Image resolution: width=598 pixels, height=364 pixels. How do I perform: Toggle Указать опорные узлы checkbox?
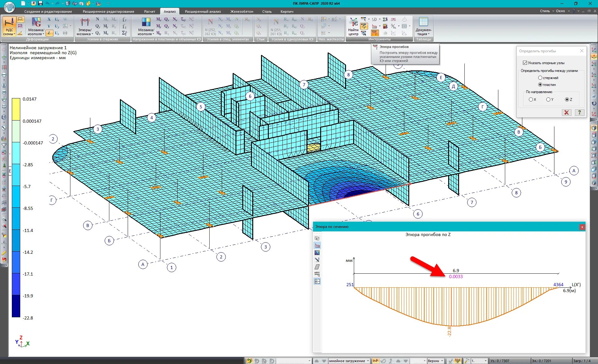click(525, 63)
